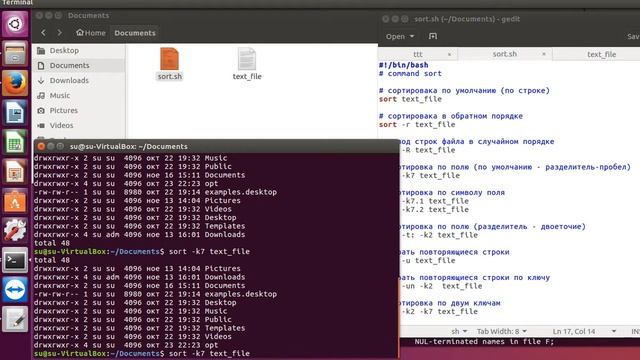Click the first 'total 48' terminal line
640x360 pixels.
point(52,243)
